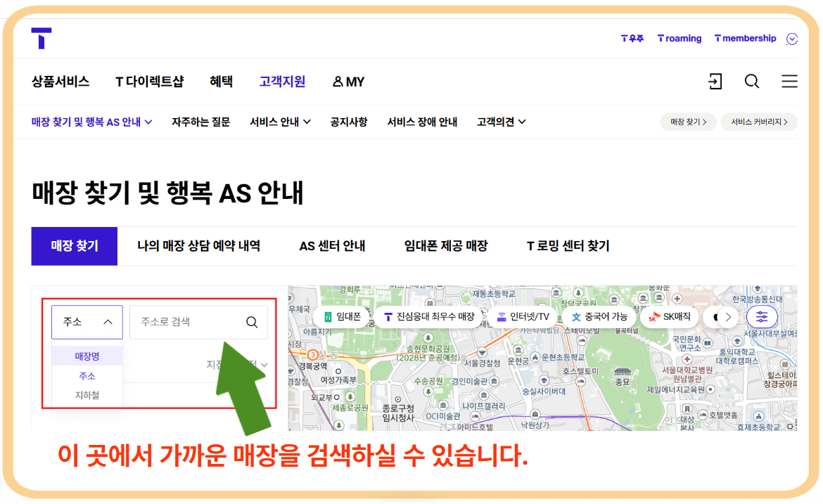Click the 임대폰 filter chip on the map
823x504 pixels.
click(340, 317)
